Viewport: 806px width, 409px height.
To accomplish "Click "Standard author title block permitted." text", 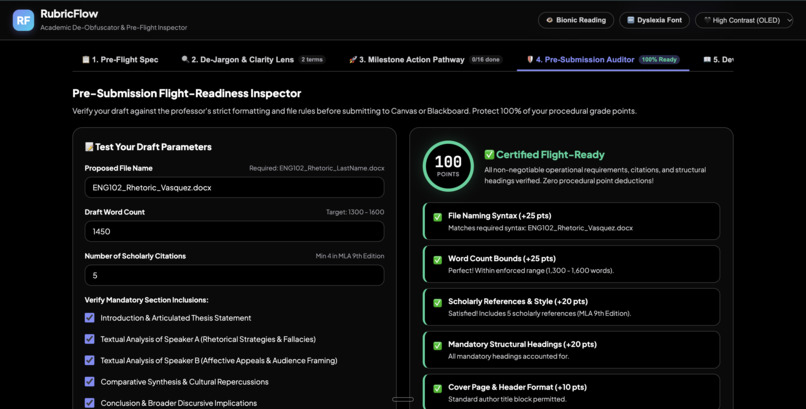I will tap(507, 399).
